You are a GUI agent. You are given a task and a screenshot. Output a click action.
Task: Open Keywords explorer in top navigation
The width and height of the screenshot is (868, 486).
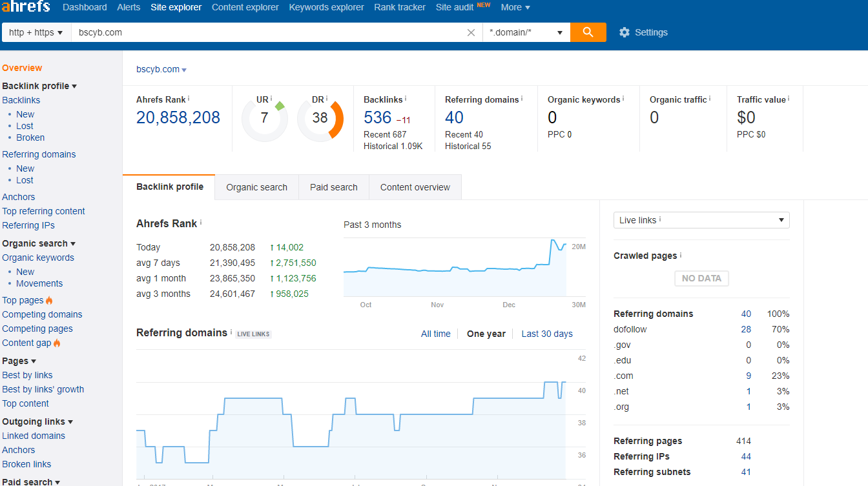tap(327, 7)
